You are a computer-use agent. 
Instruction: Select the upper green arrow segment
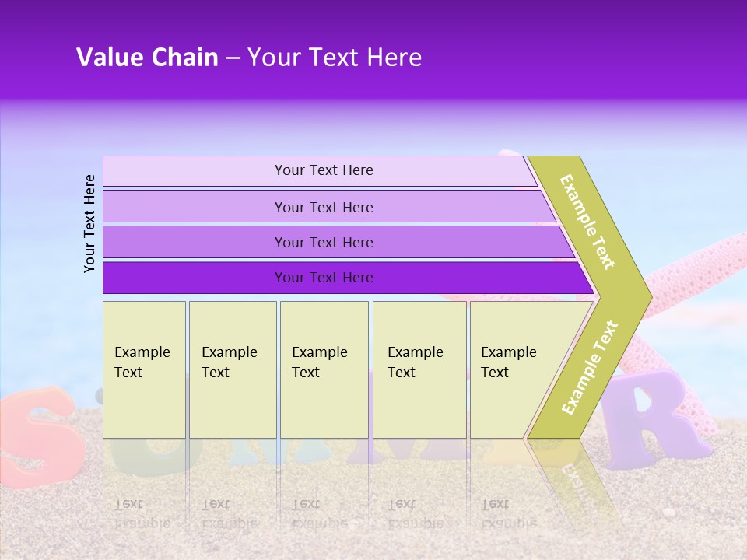coord(589,222)
